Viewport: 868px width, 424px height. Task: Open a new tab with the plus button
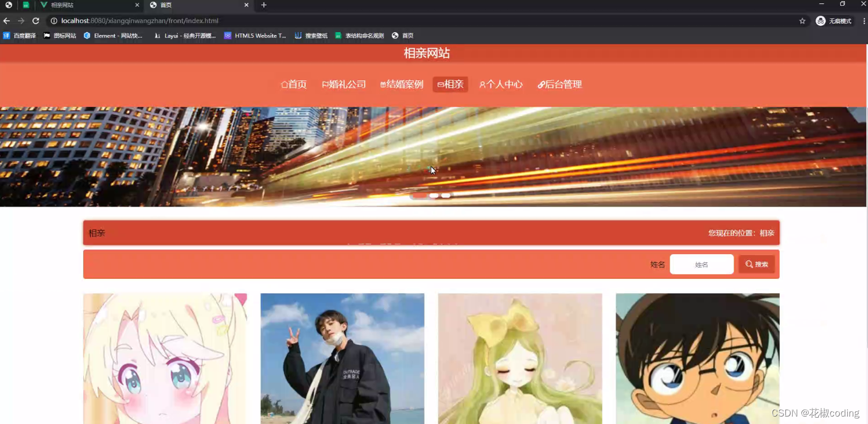pyautogui.click(x=263, y=5)
